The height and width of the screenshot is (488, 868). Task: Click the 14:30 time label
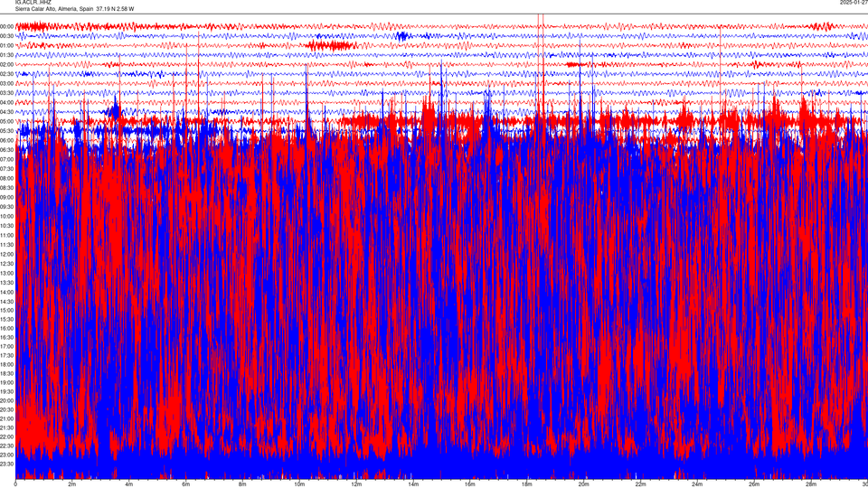7,302
